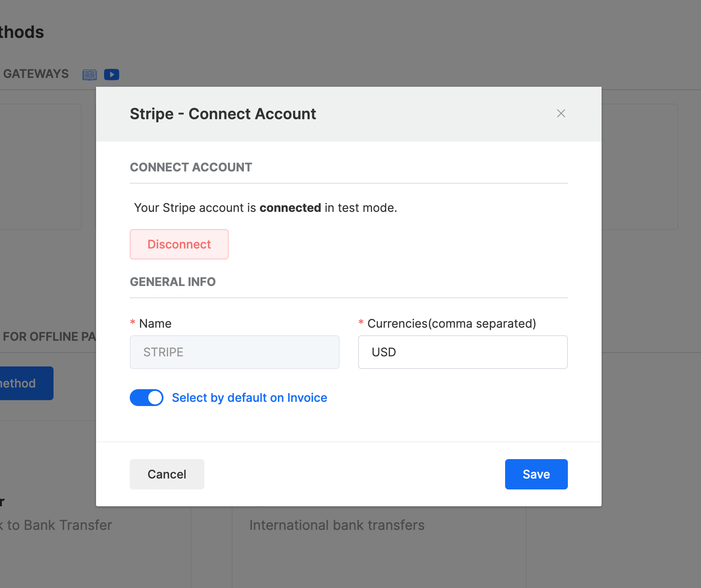701x588 pixels.
Task: Click the blue method button in background page
Action: coord(26,383)
